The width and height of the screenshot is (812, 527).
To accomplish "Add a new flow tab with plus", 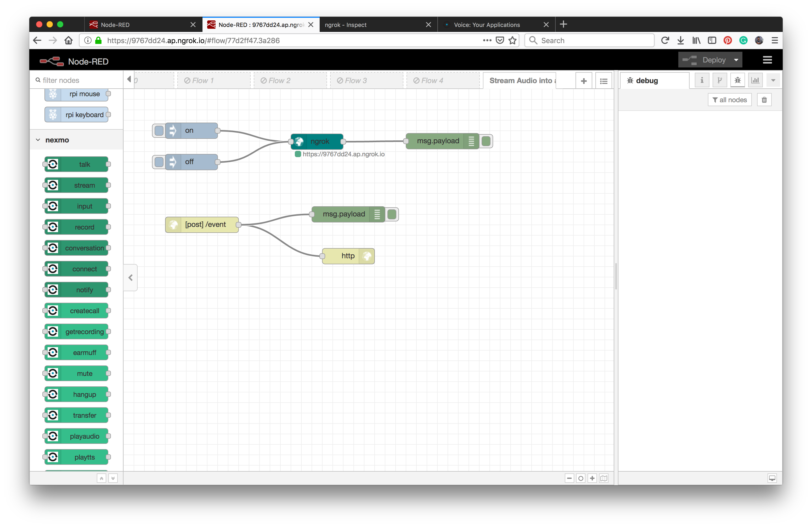I will pos(584,81).
